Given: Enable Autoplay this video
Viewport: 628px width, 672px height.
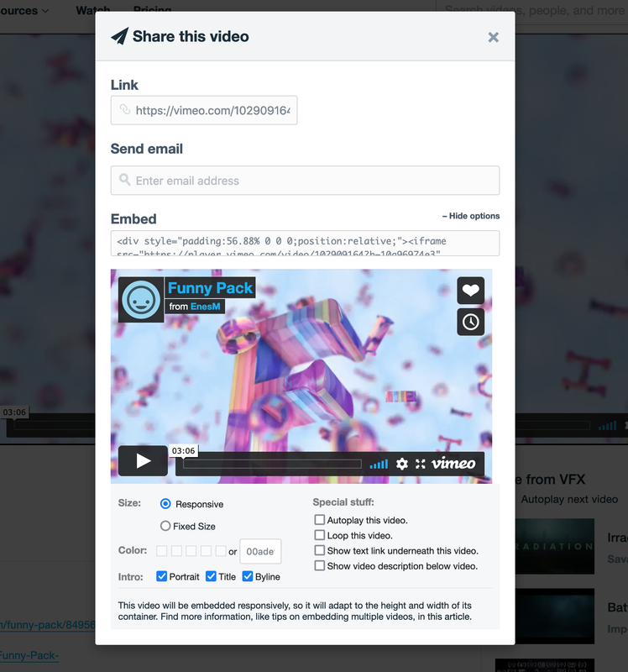Looking at the screenshot, I should [320, 520].
